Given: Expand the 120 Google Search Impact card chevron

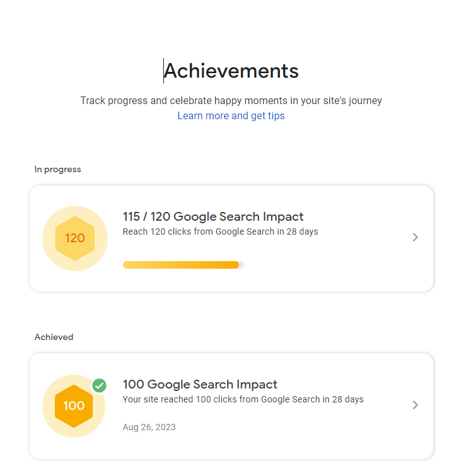Looking at the screenshot, I should pos(415,237).
